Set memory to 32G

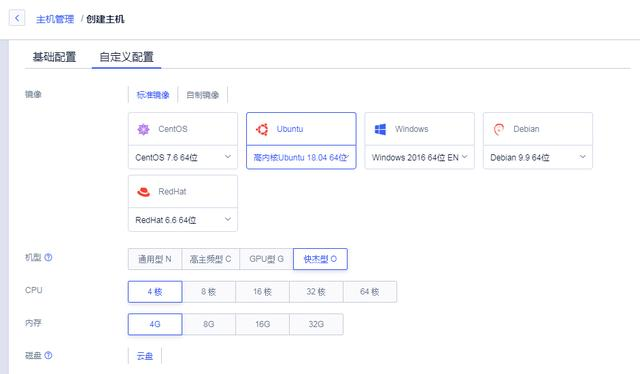[x=316, y=324]
